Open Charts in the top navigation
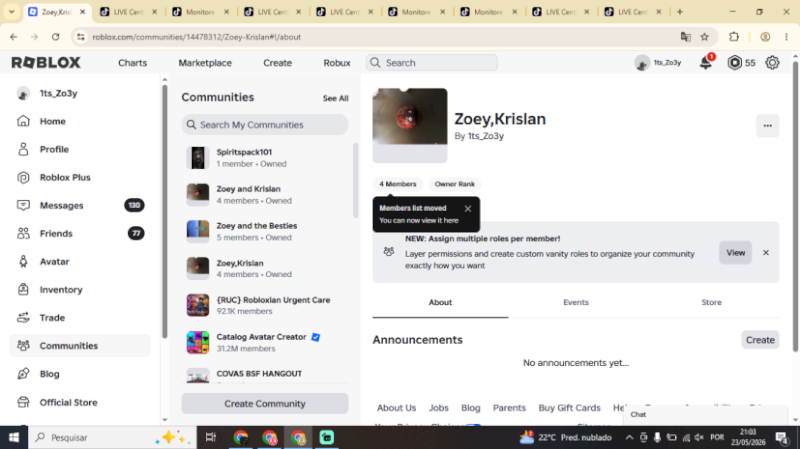The height and width of the screenshot is (449, 800). 133,63
